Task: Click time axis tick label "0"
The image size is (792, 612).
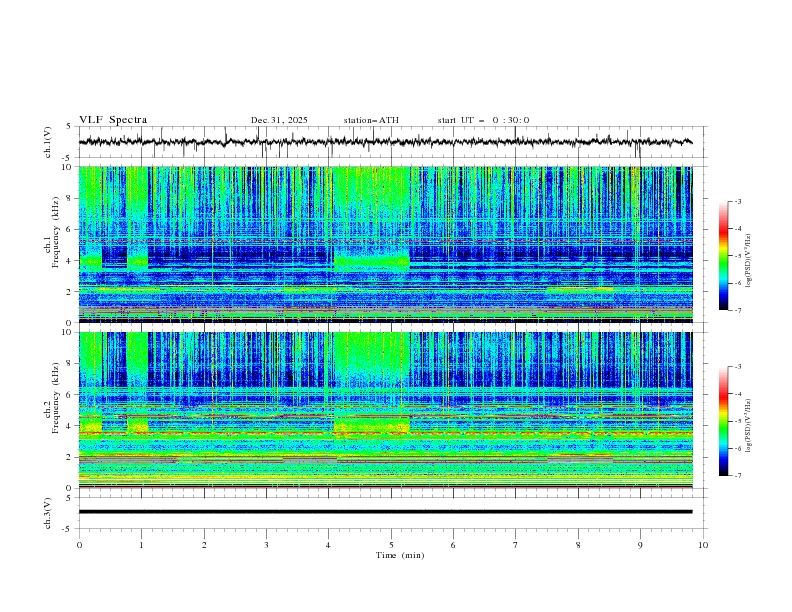Action: tap(79, 545)
